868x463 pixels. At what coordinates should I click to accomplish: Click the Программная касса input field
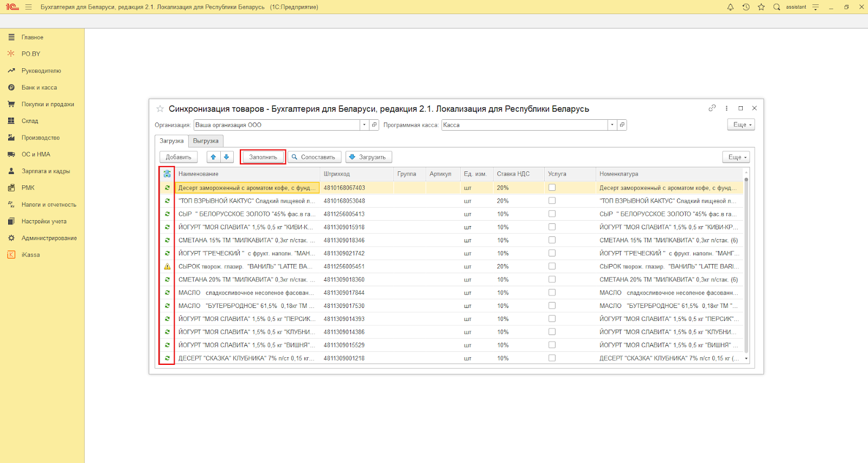[x=525, y=125]
